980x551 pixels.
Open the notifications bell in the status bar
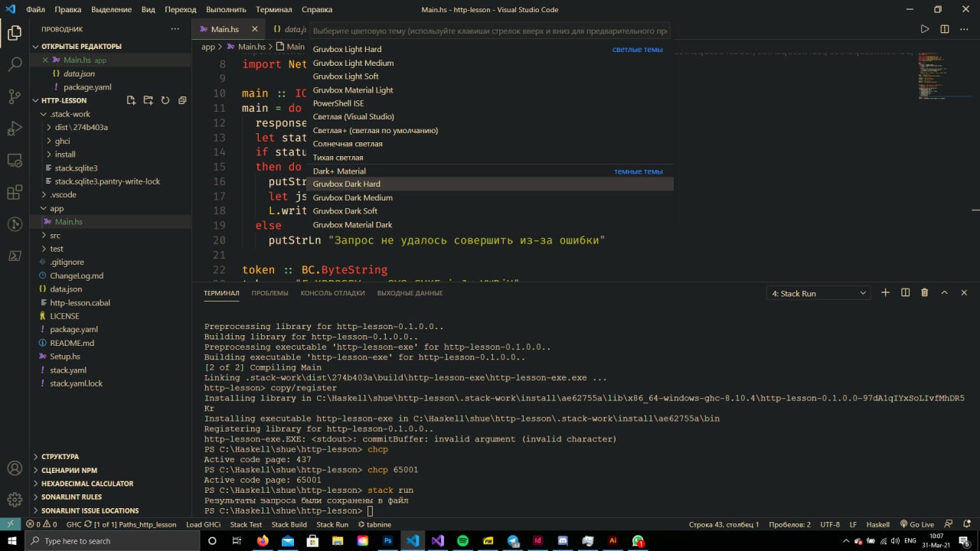click(x=965, y=524)
